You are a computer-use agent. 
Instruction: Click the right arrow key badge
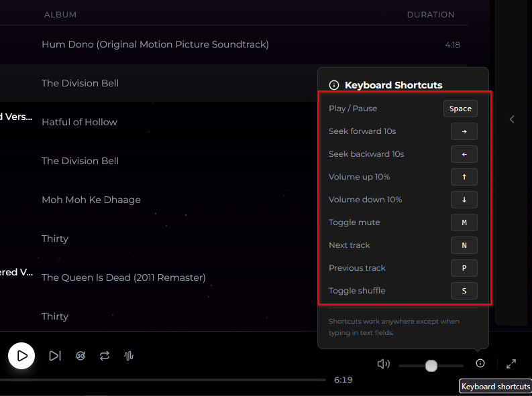(464, 131)
